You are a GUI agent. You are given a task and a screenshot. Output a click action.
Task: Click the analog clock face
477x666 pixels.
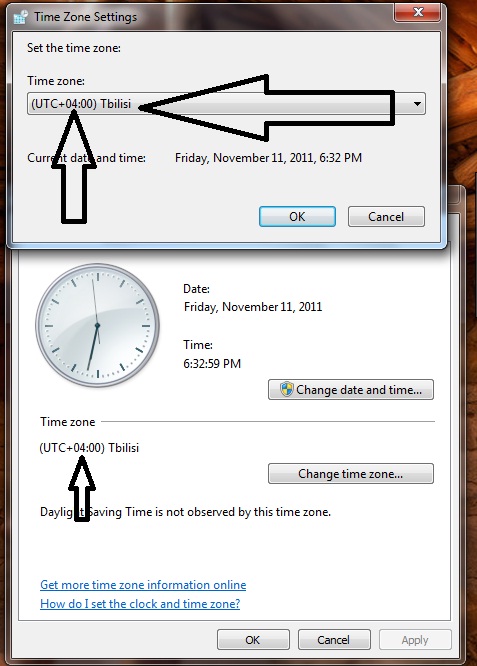point(97,325)
